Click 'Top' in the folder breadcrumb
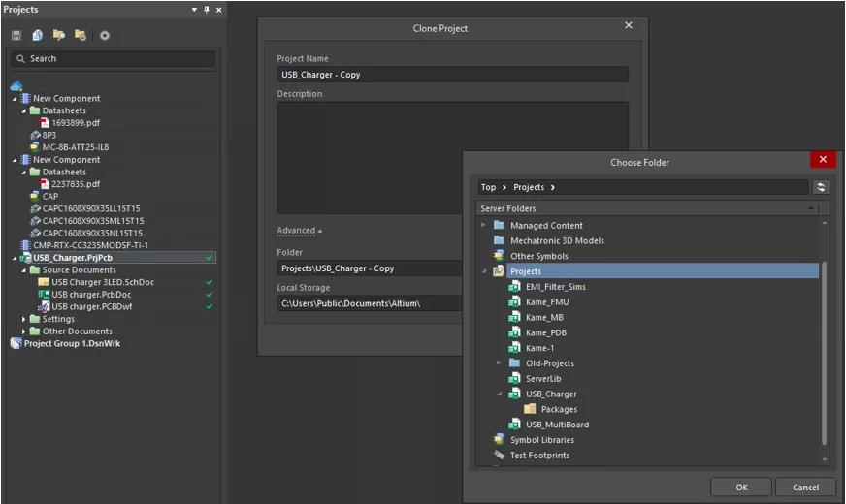 coord(488,187)
